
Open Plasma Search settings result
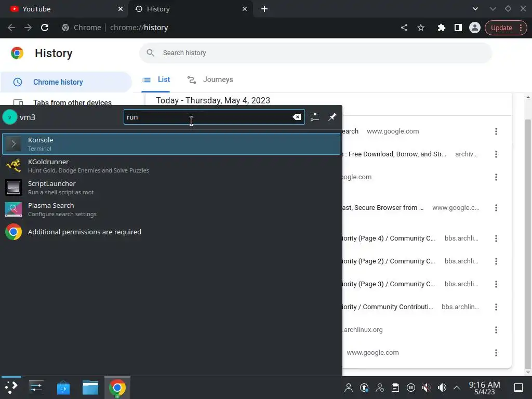tap(171, 209)
